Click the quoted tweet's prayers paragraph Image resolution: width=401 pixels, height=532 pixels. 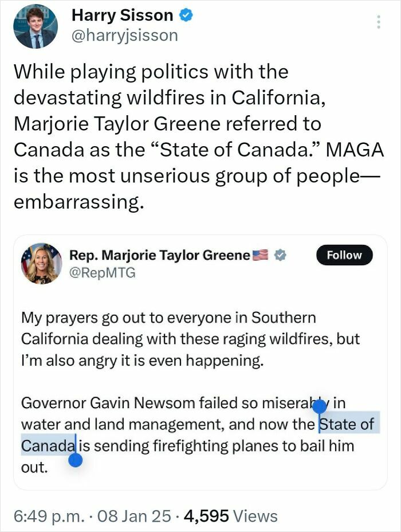[190, 338]
